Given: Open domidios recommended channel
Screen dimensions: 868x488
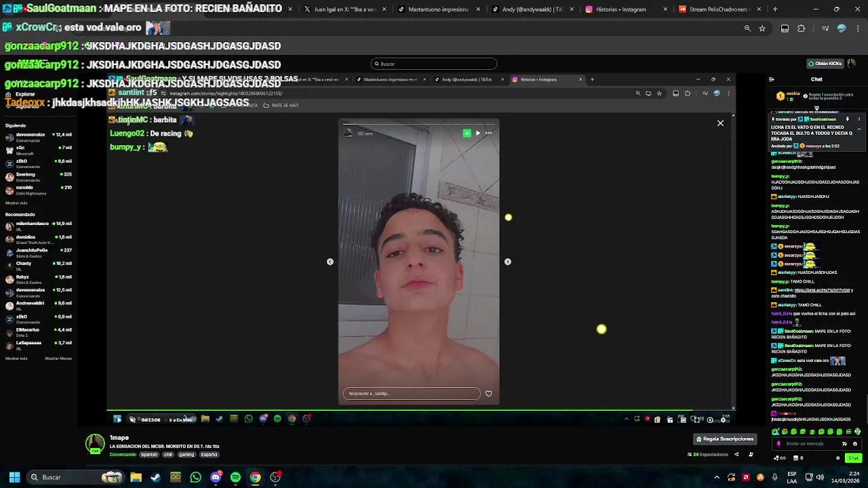Looking at the screenshot, I should 39,239.
